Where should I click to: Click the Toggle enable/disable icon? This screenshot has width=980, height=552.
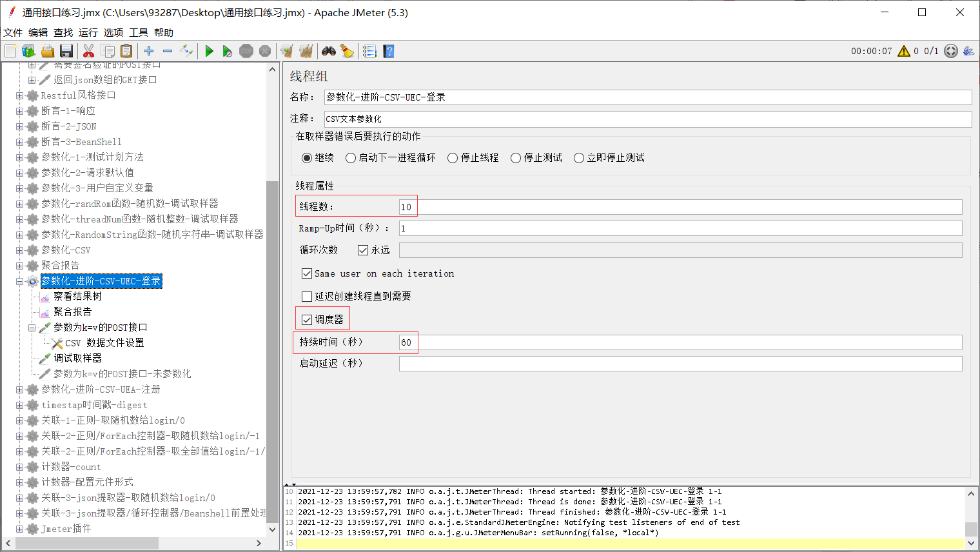(186, 51)
